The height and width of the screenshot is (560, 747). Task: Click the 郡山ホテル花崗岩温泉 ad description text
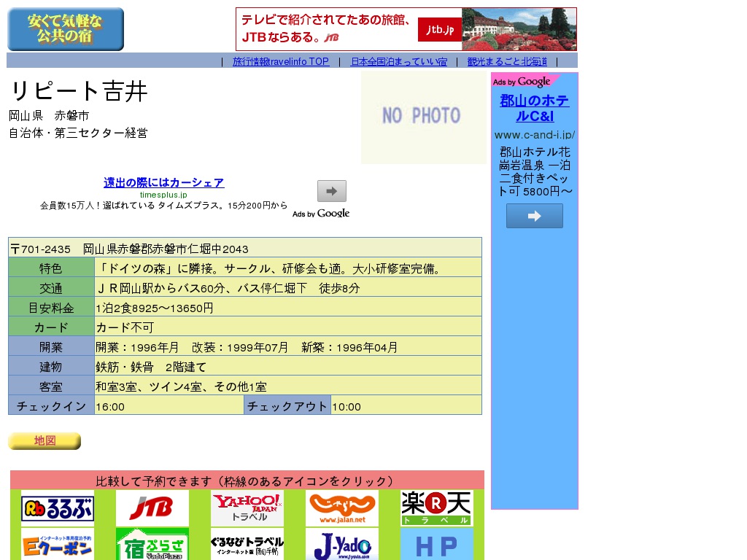coord(535,171)
